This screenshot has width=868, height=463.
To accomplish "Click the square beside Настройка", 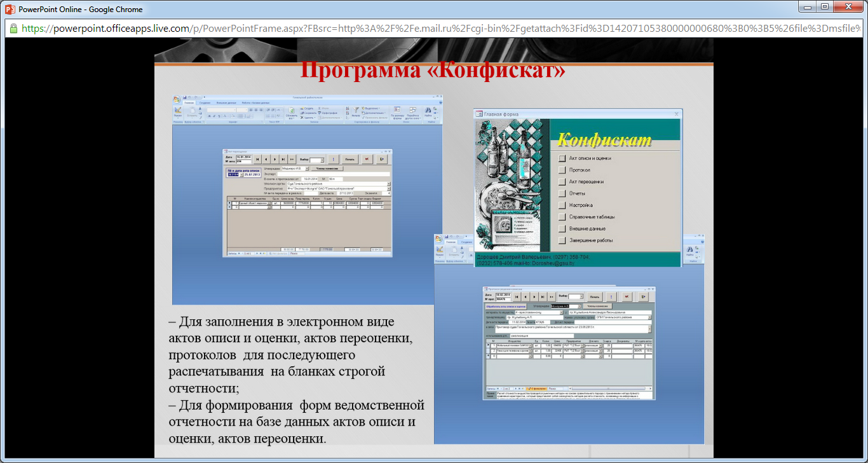I will (562, 205).
